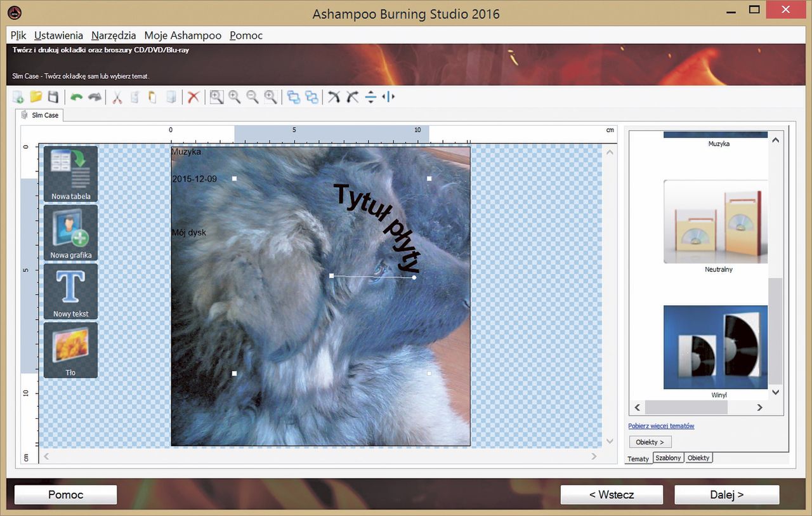
Task: Click the Ashampoo app icon in title bar
Action: (14, 12)
